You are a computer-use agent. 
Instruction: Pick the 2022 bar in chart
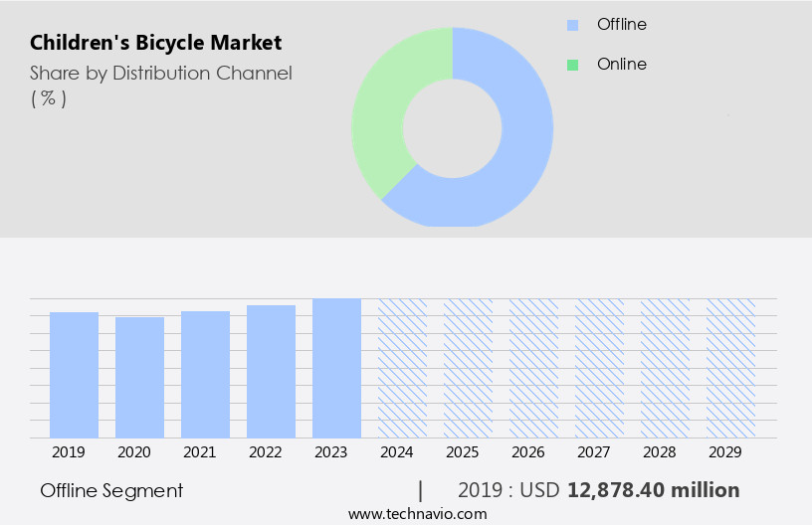(x=271, y=372)
